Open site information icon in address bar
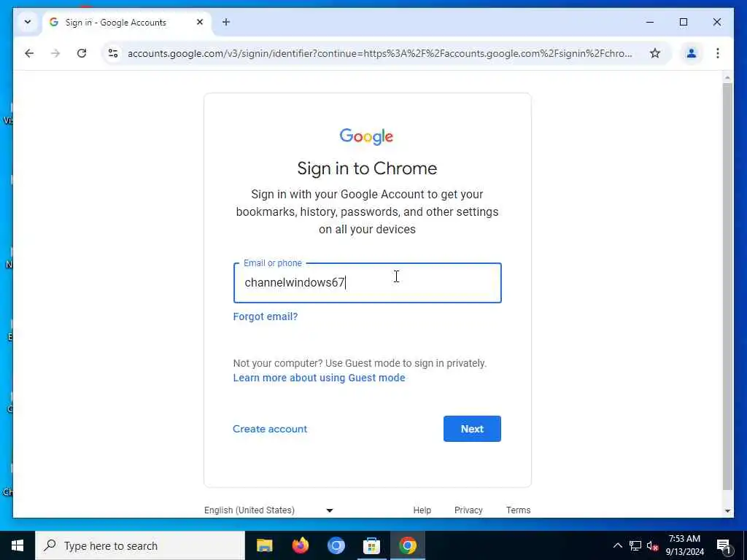The width and height of the screenshot is (747, 560). tap(113, 53)
